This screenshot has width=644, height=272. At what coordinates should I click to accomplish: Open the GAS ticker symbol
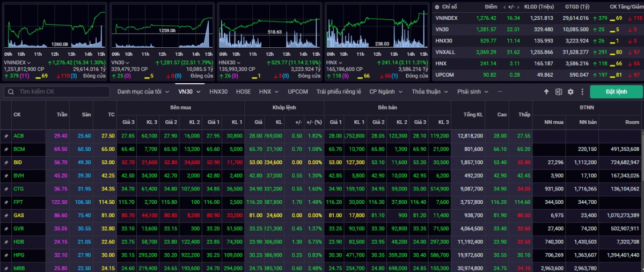[x=19, y=215]
